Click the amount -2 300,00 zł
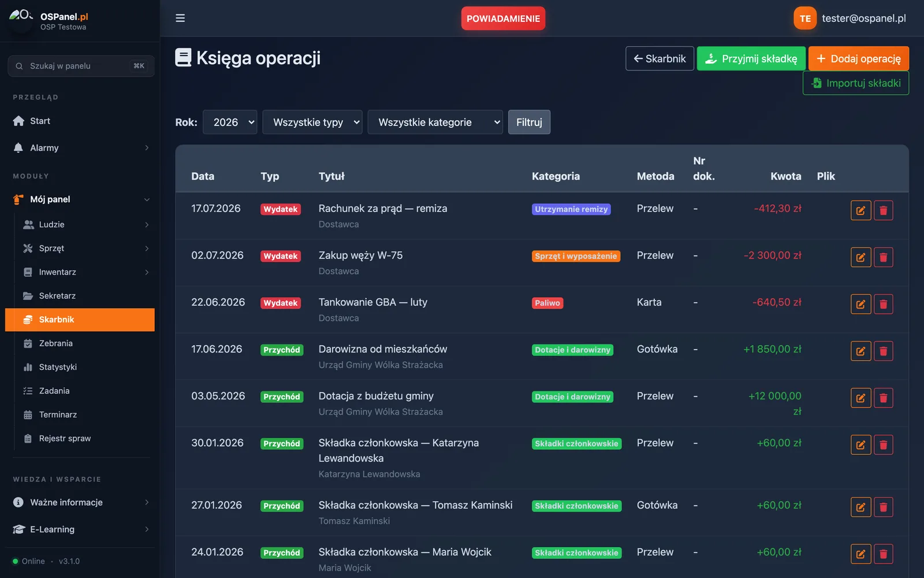 tap(773, 255)
